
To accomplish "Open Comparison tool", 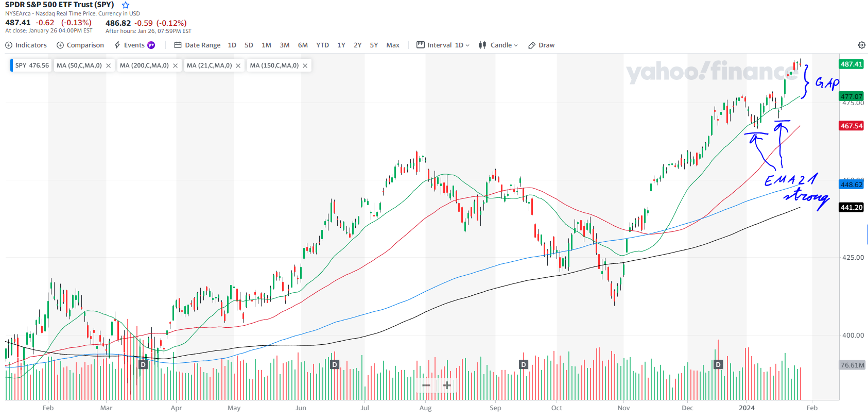I will [x=80, y=45].
